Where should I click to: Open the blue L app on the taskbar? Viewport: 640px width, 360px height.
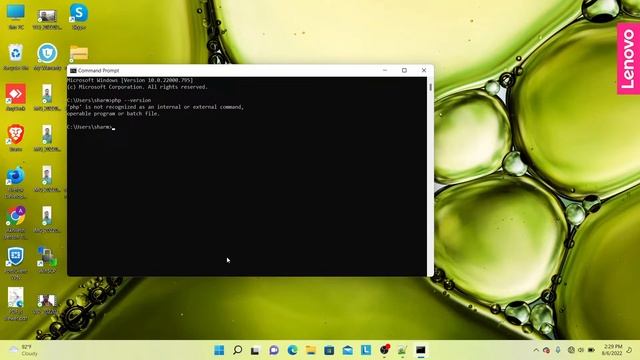366,350
